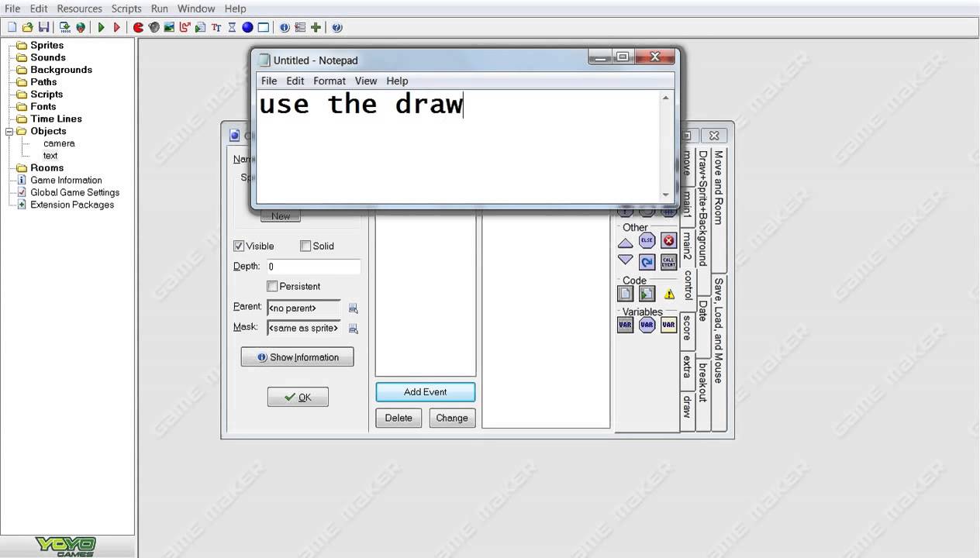Screen dimensions: 980x558
Task: Confirm object properties with OK button
Action: point(298,397)
